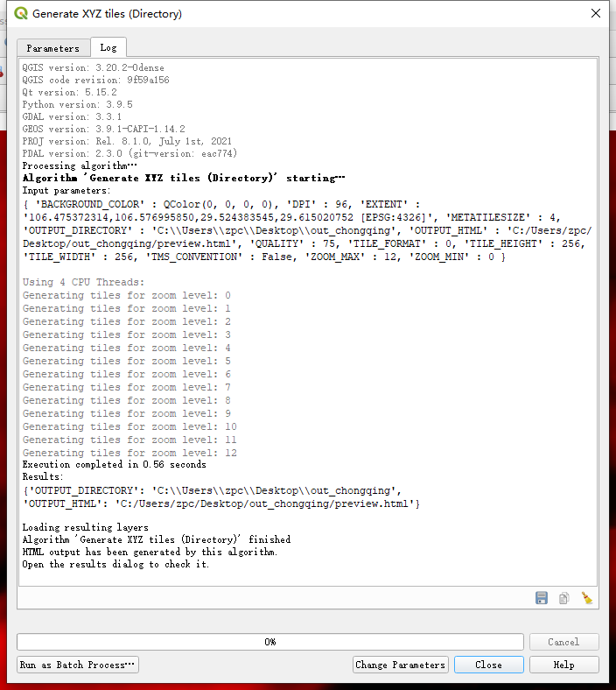The width and height of the screenshot is (616, 690).
Task: Click the 'PROJ version' log line
Action: pos(127,141)
